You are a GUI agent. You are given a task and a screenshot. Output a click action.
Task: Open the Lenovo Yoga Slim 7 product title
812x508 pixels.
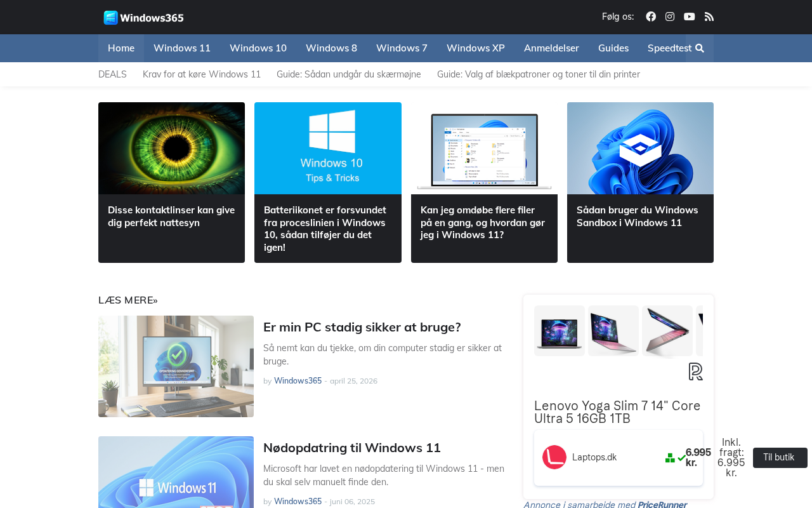pos(617,412)
